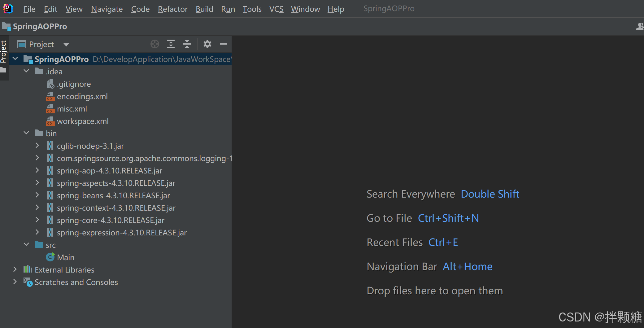
Task: Click the Collapse All icon in Project toolbar
Action: pyautogui.click(x=187, y=44)
